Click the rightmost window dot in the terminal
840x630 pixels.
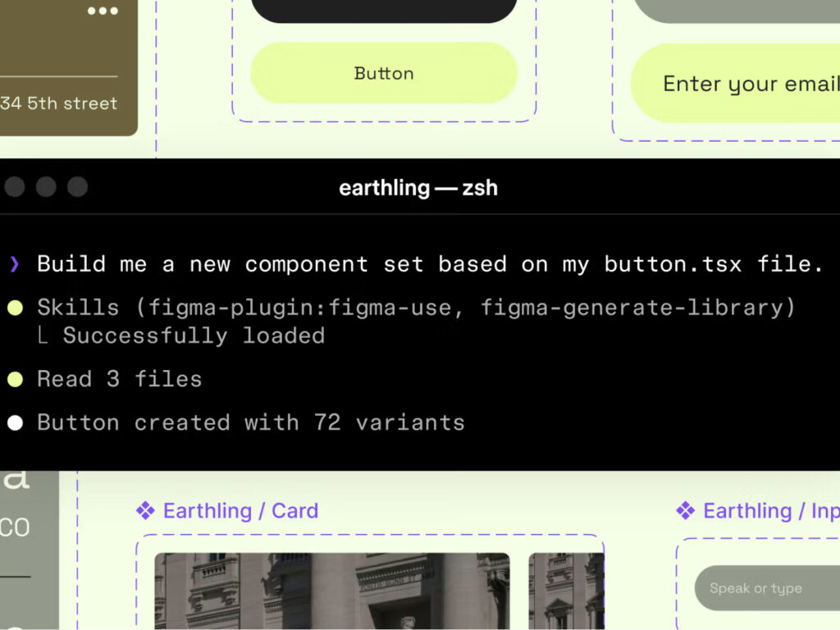tap(77, 187)
